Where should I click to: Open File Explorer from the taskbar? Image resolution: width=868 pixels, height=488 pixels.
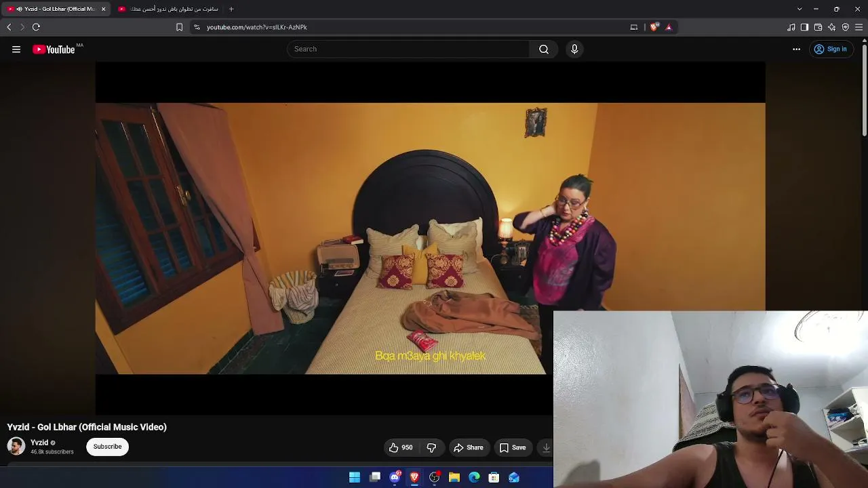click(454, 477)
